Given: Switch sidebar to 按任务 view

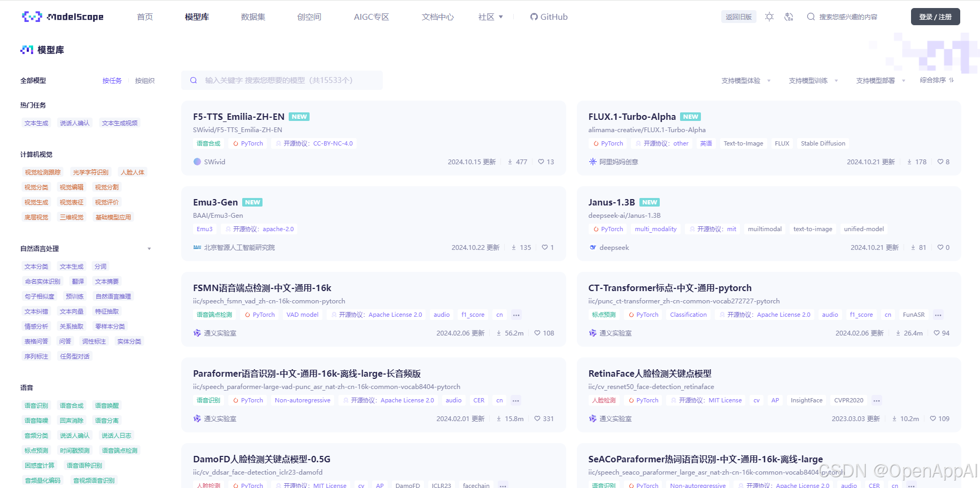Looking at the screenshot, I should click(112, 81).
